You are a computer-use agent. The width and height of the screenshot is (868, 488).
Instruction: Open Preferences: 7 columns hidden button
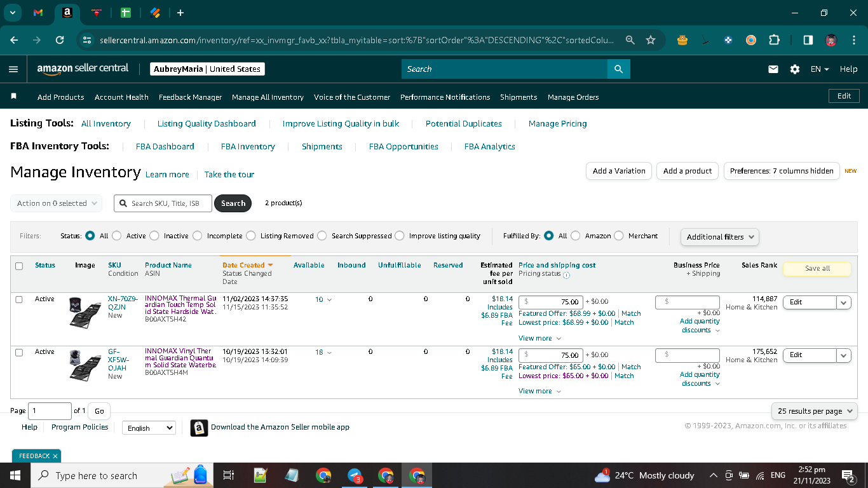coord(782,171)
